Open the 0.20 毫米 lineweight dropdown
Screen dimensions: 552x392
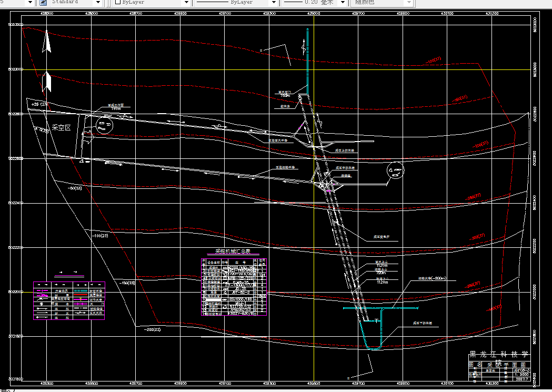pyautogui.click(x=314, y=3)
